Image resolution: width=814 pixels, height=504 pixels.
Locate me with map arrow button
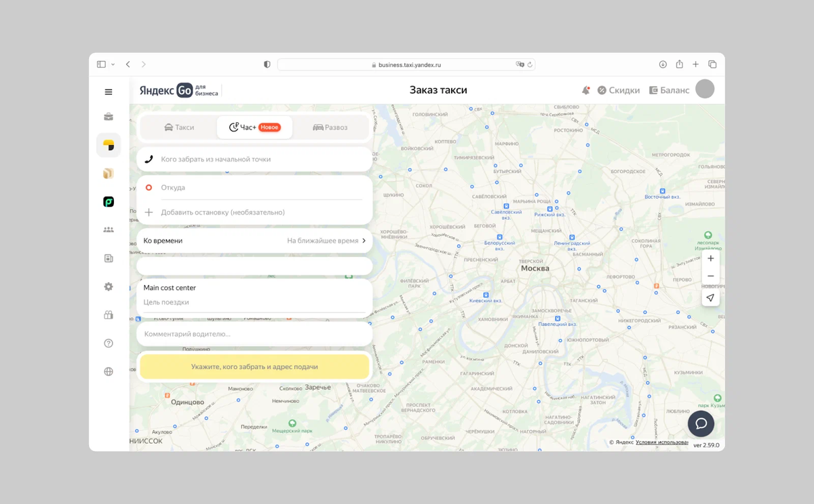pyautogui.click(x=711, y=298)
